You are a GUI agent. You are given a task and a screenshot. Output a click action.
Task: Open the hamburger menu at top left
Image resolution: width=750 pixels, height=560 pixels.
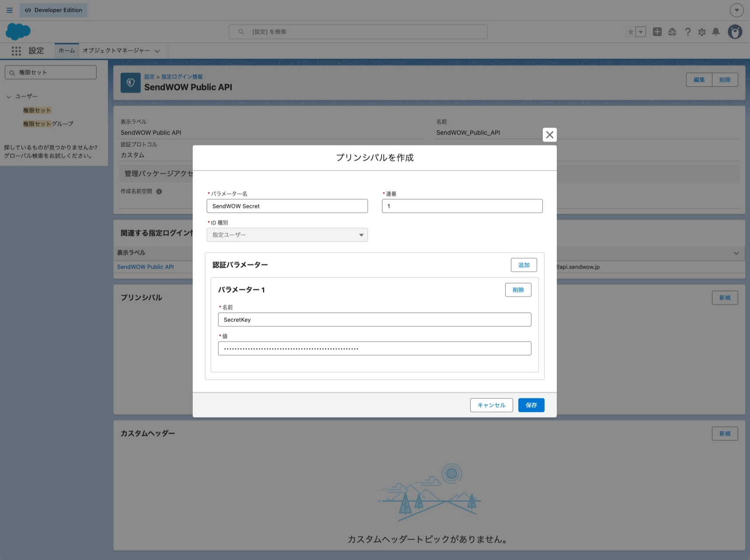(x=10, y=10)
